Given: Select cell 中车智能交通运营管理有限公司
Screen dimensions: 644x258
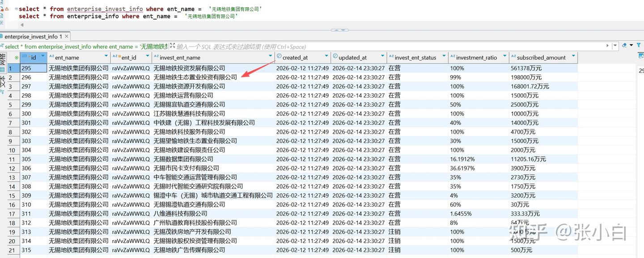Looking at the screenshot, I should [213, 177].
